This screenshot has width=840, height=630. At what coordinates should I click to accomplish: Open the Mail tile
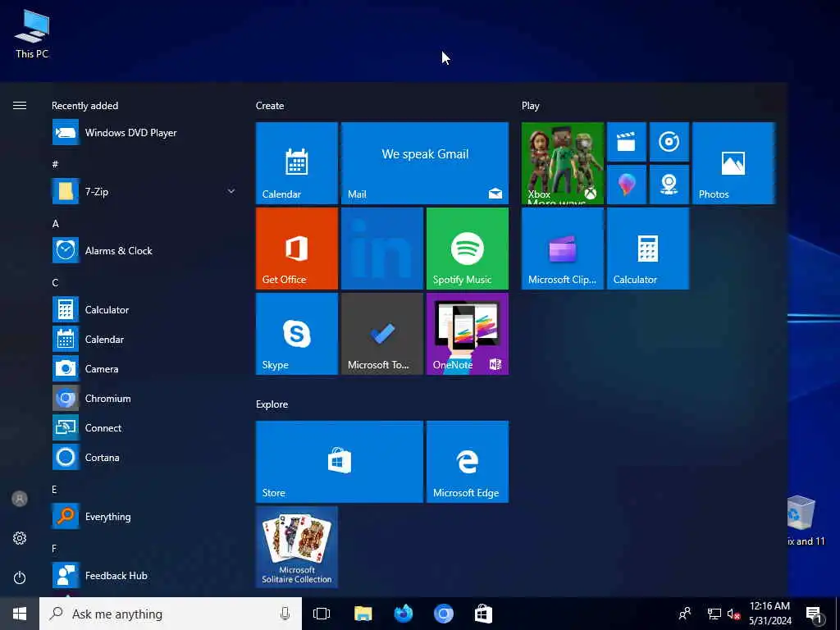425,163
